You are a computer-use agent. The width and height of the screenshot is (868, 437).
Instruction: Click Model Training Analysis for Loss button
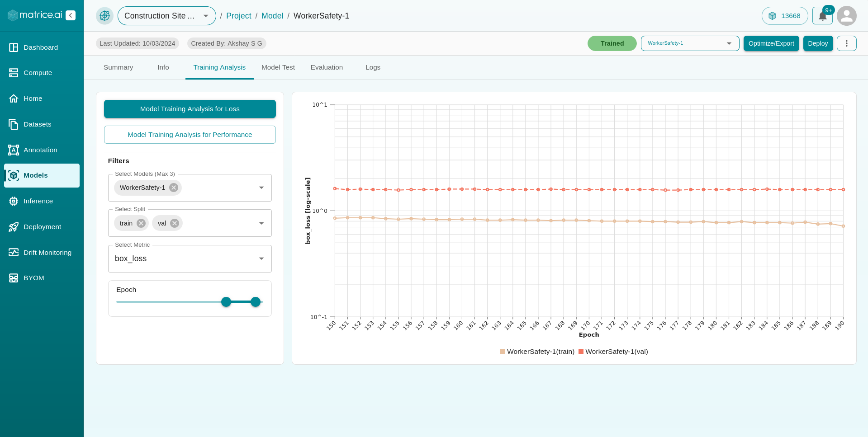pos(190,109)
